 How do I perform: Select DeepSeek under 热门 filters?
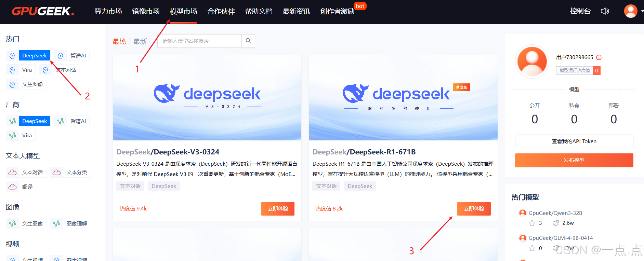tap(35, 55)
